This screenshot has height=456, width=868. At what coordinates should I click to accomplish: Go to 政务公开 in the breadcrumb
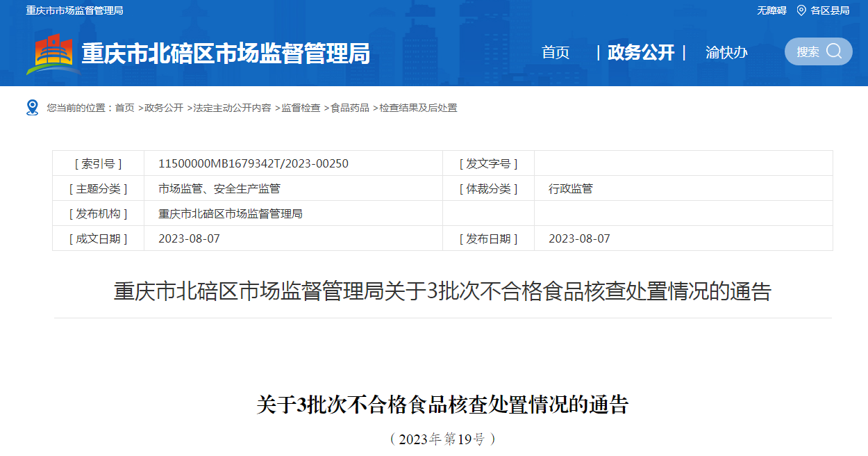[x=164, y=108]
